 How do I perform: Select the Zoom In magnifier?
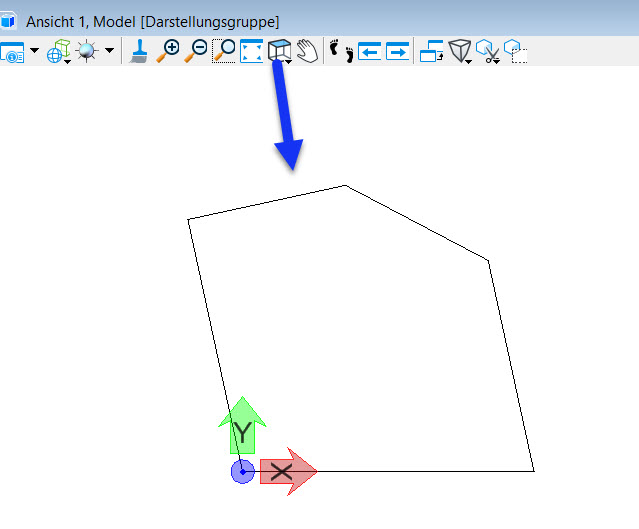click(168, 51)
